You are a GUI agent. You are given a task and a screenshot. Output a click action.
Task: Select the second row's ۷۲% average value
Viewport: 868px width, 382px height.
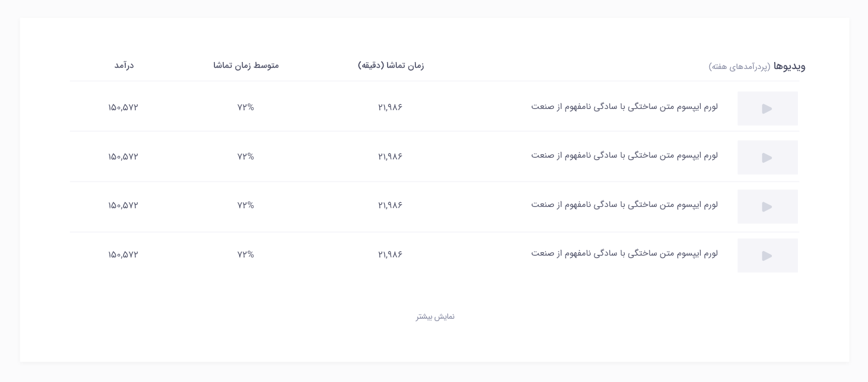(246, 157)
